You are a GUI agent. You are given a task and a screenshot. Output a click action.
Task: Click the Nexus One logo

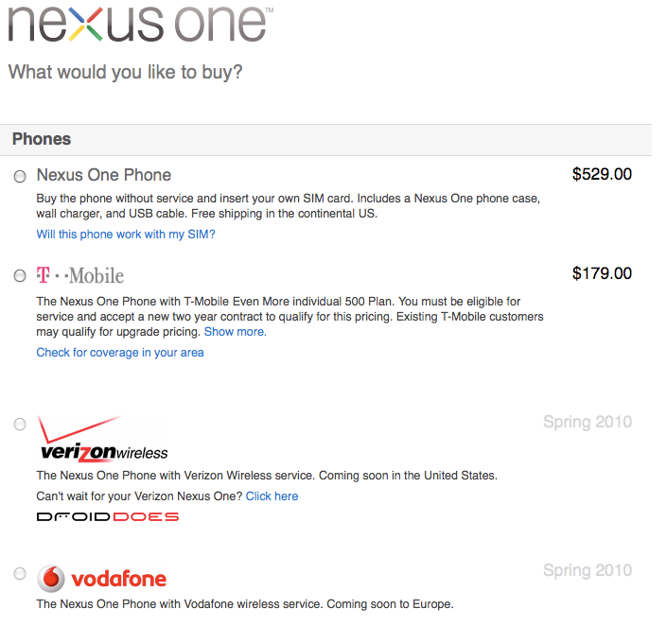[x=140, y=24]
